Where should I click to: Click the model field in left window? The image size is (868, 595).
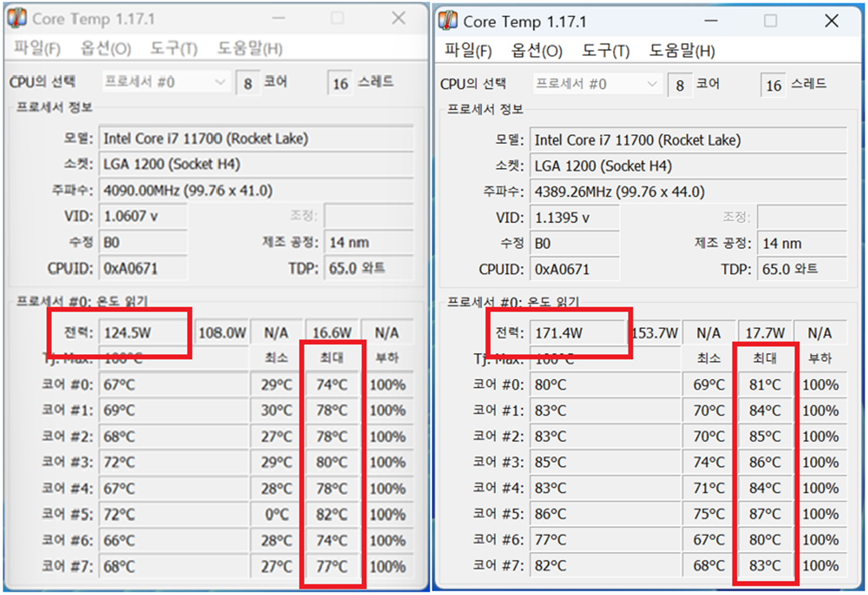pos(256,138)
